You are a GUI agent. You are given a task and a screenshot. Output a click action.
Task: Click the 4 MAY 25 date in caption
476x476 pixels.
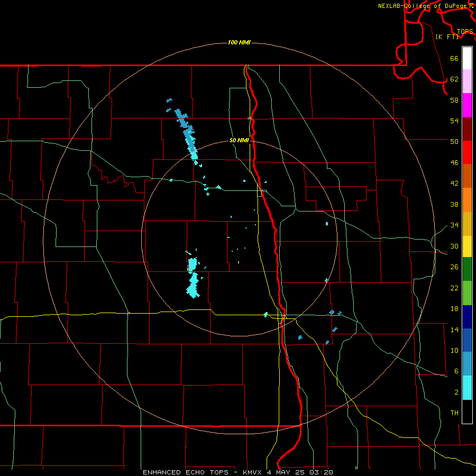coord(286,472)
